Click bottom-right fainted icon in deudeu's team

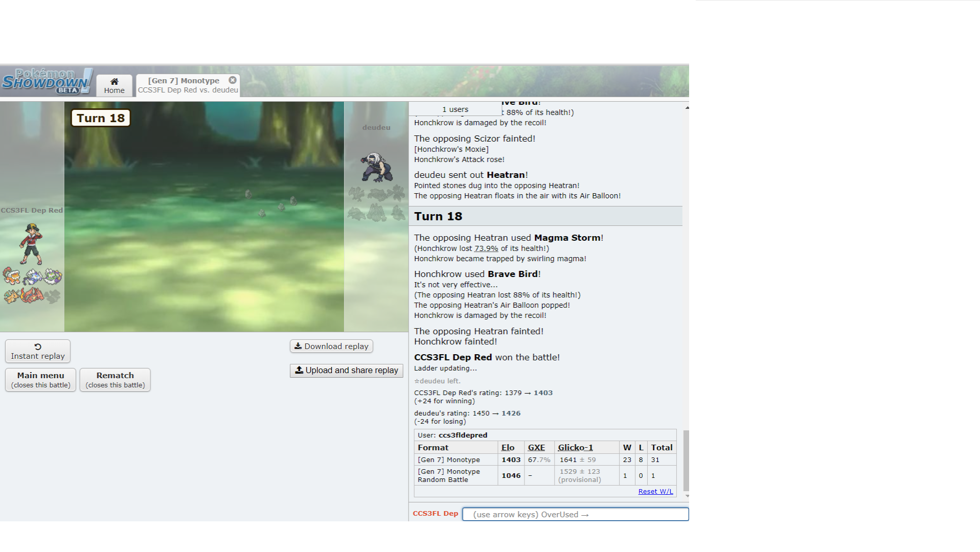pyautogui.click(x=398, y=213)
